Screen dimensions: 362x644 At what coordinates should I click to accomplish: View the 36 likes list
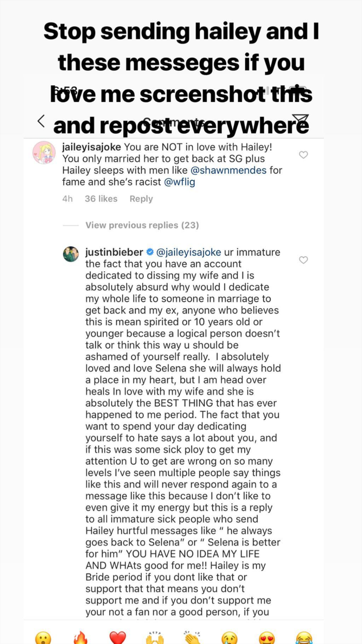click(101, 199)
